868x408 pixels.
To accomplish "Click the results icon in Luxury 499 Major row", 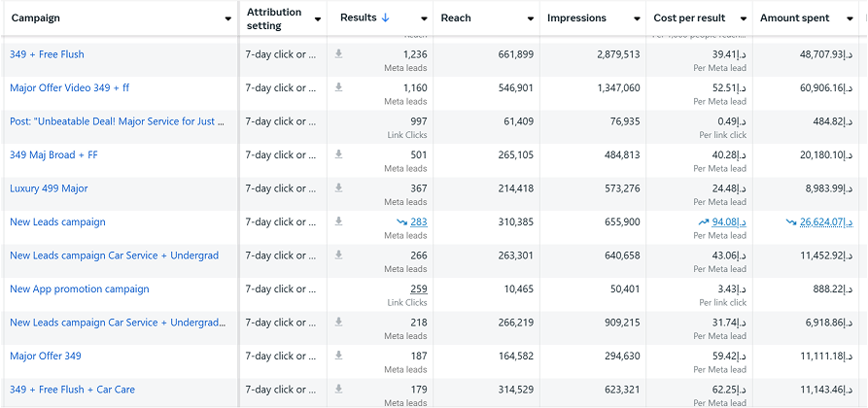I will point(338,188).
